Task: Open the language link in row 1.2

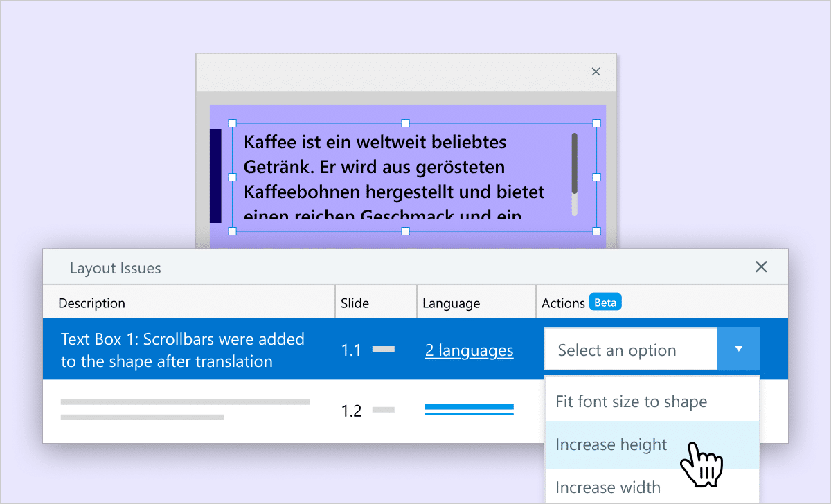Action: click(470, 410)
